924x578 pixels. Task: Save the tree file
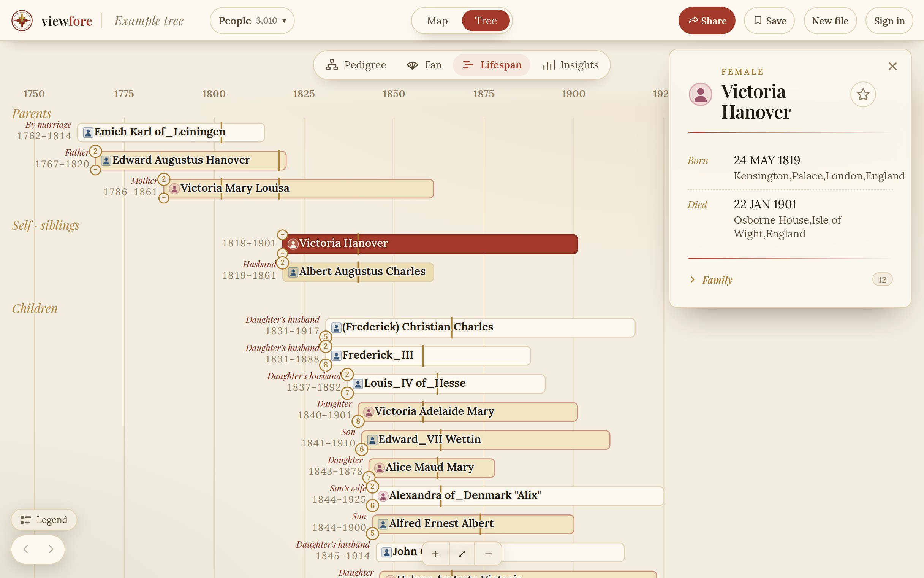pyautogui.click(x=769, y=21)
